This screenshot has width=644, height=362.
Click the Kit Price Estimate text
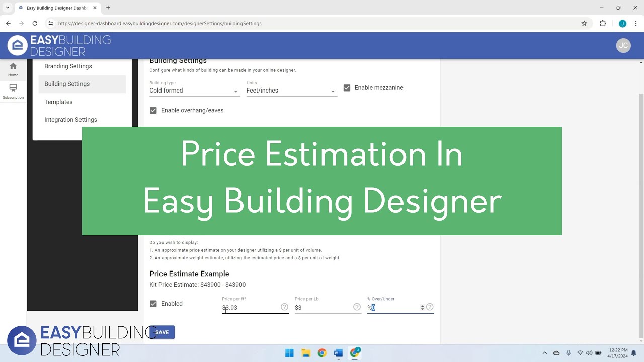coord(197,285)
